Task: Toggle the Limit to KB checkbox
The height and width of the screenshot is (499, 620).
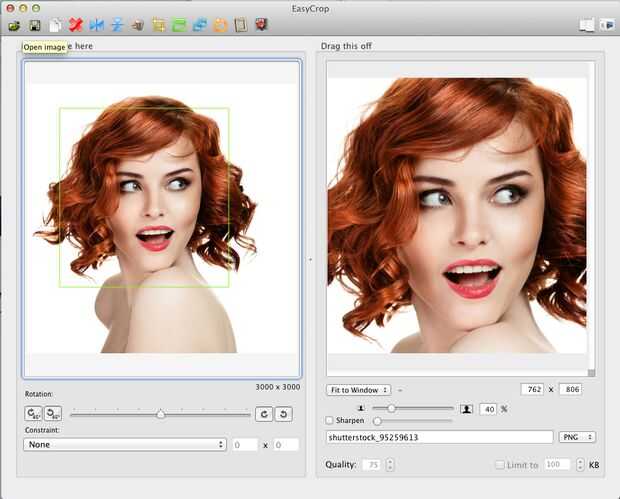Action: click(x=500, y=465)
